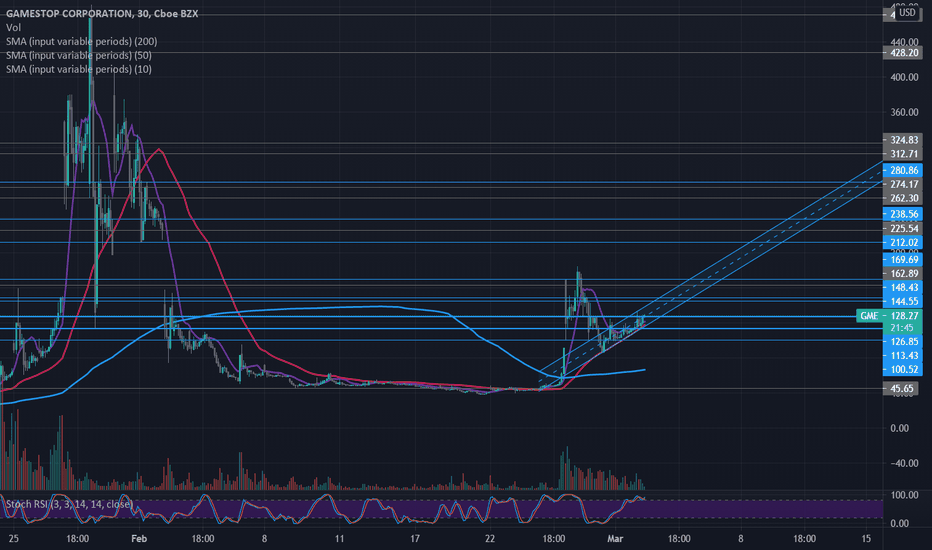Select the 280.86 price level label

[x=903, y=171]
